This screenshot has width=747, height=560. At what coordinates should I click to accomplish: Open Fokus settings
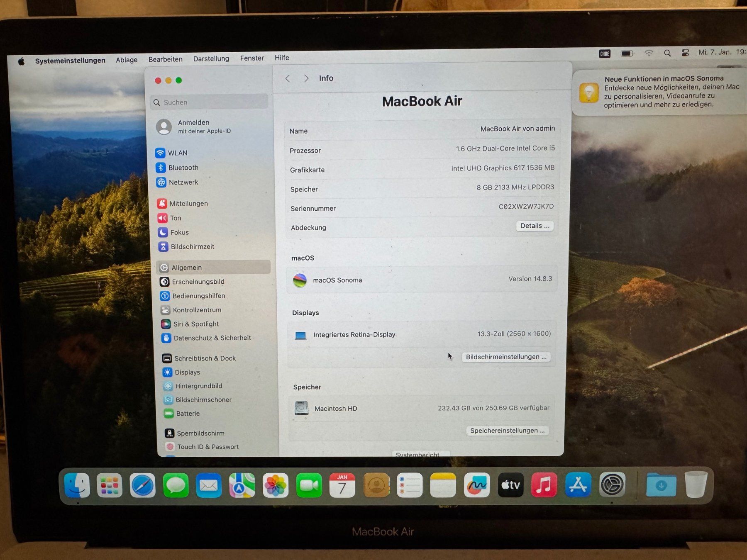[x=173, y=232]
